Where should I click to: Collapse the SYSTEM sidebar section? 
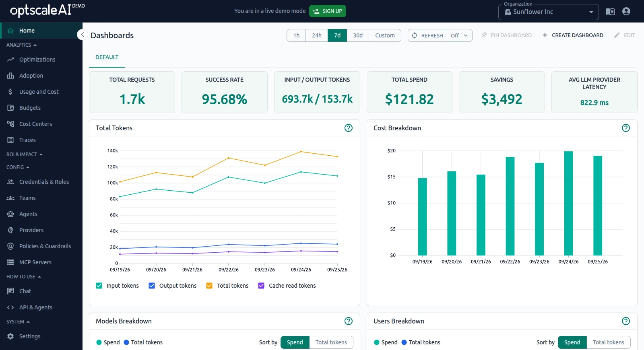point(18,322)
